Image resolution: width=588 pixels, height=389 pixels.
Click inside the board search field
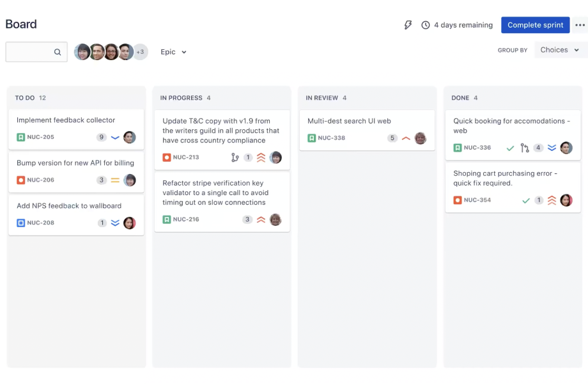(x=32, y=52)
